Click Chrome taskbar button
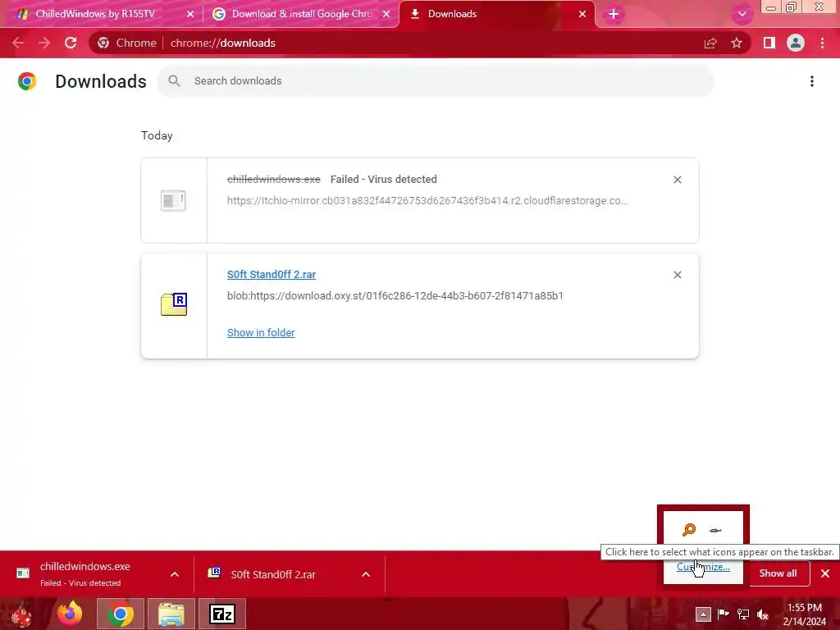 point(120,614)
